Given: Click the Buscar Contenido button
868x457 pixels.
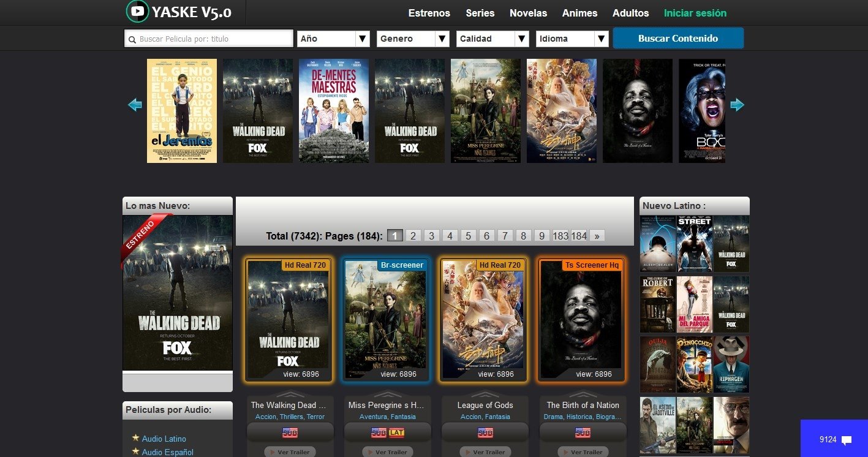Looking at the screenshot, I should tap(678, 38).
